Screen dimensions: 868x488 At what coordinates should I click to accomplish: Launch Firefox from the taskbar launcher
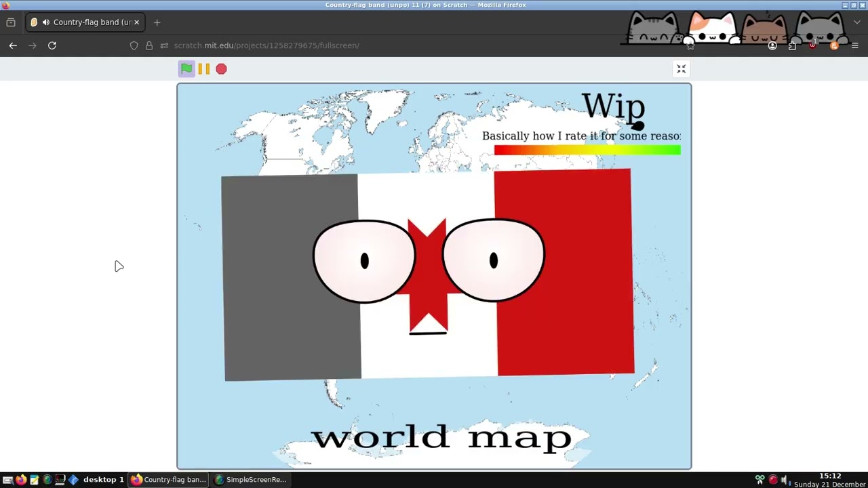[21, 480]
